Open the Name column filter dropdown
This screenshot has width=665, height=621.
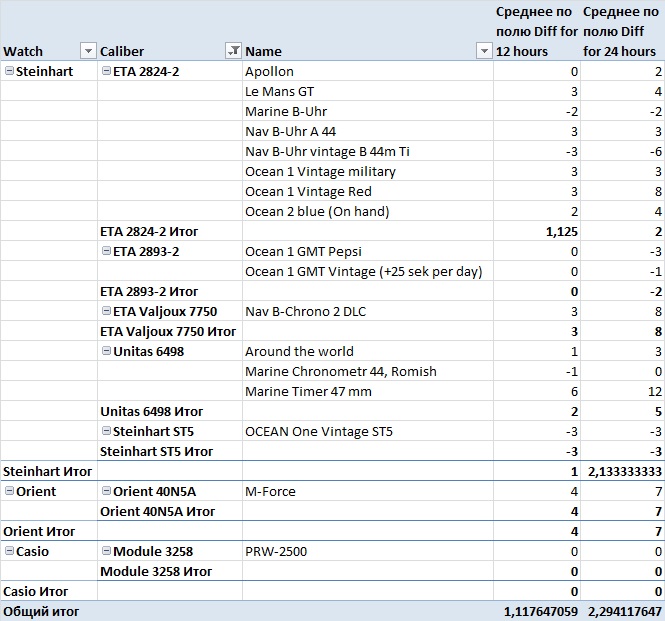click(x=485, y=51)
